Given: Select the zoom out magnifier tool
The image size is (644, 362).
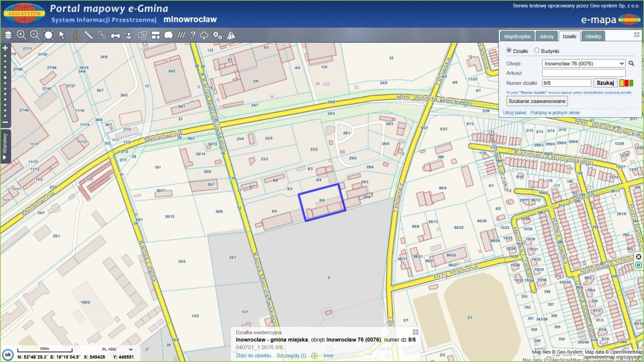Looking at the screenshot, I should tap(35, 35).
